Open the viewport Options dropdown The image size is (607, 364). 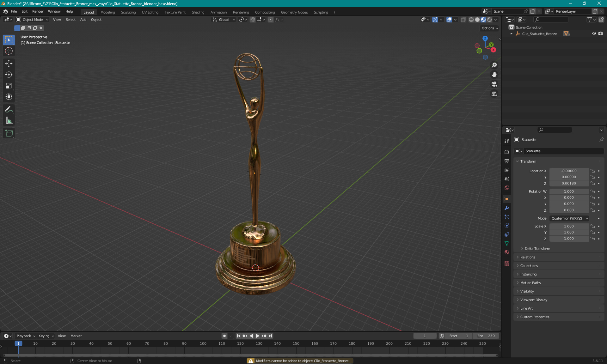[x=490, y=28]
